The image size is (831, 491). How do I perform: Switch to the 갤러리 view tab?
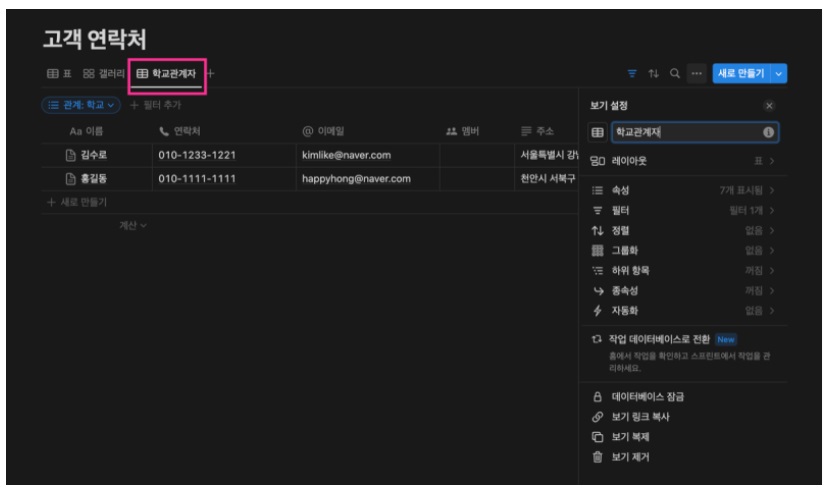point(103,74)
